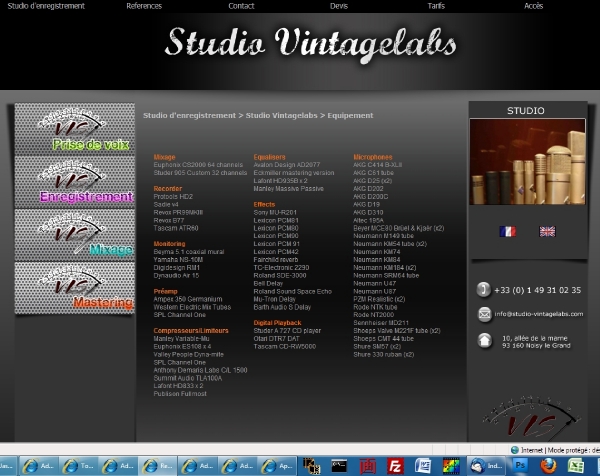600x476 pixels.
Task: Switch to the IE window labeled 'Re...'
Action: (158, 466)
